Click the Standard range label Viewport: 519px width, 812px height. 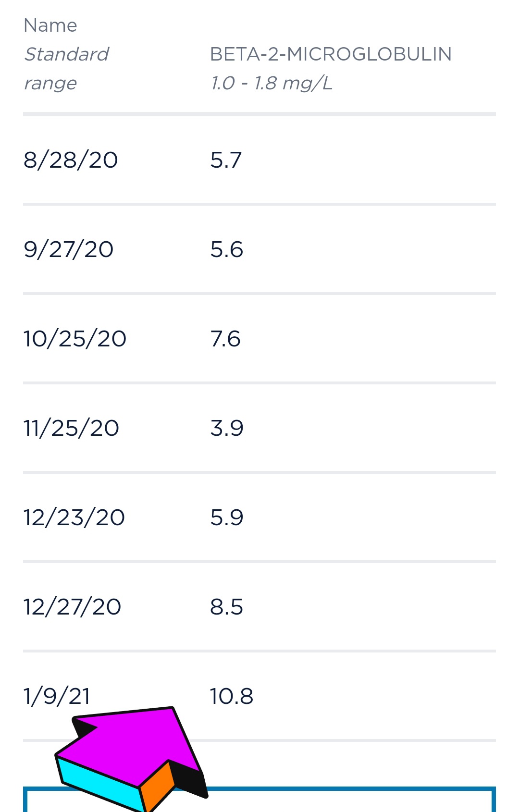click(66, 68)
